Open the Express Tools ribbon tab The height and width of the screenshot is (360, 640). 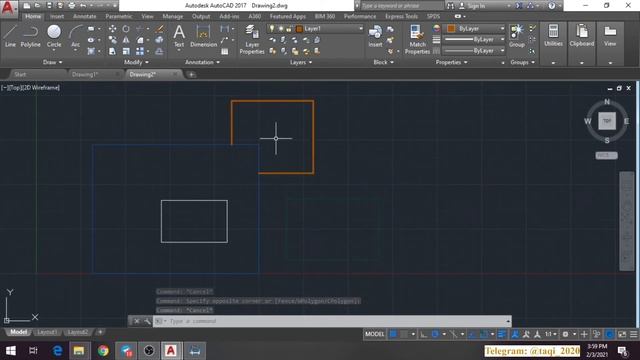[401, 16]
